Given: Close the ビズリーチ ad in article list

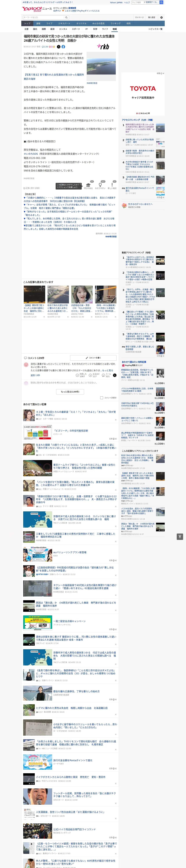Looking at the screenshot, I should [x=115, y=439].
